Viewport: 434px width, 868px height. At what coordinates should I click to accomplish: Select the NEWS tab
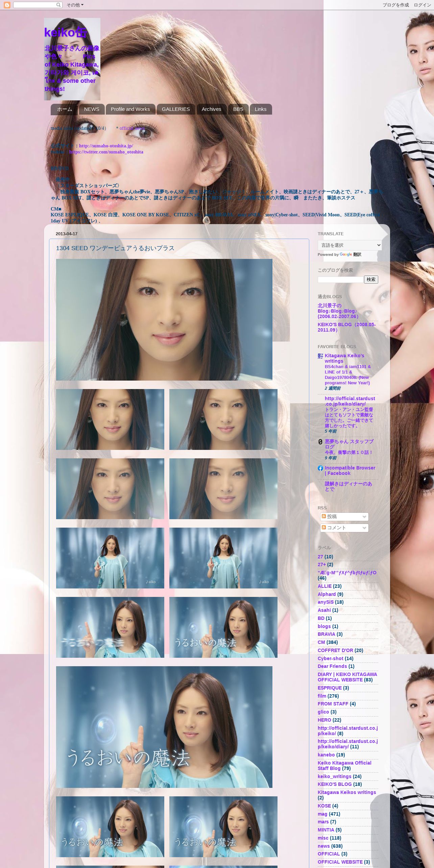(92, 109)
